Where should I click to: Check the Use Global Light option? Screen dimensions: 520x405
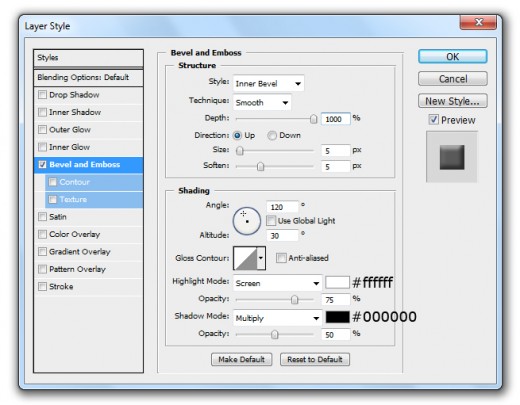(x=271, y=220)
